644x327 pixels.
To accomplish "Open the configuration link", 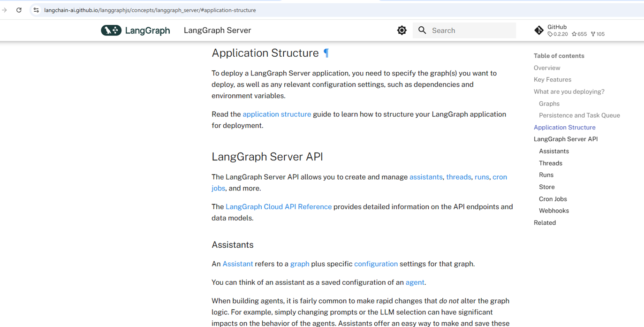I will point(376,264).
